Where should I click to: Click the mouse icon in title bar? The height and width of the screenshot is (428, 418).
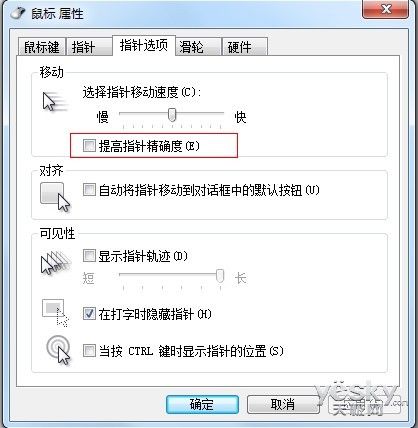click(18, 13)
